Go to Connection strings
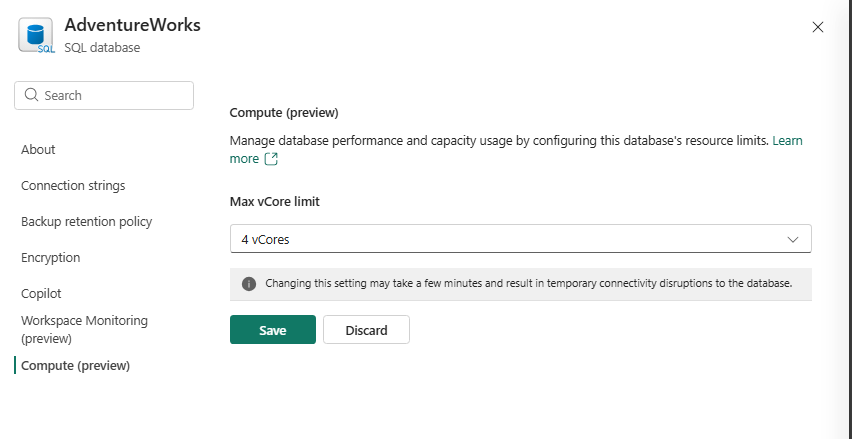The width and height of the screenshot is (852, 439). [x=73, y=186]
